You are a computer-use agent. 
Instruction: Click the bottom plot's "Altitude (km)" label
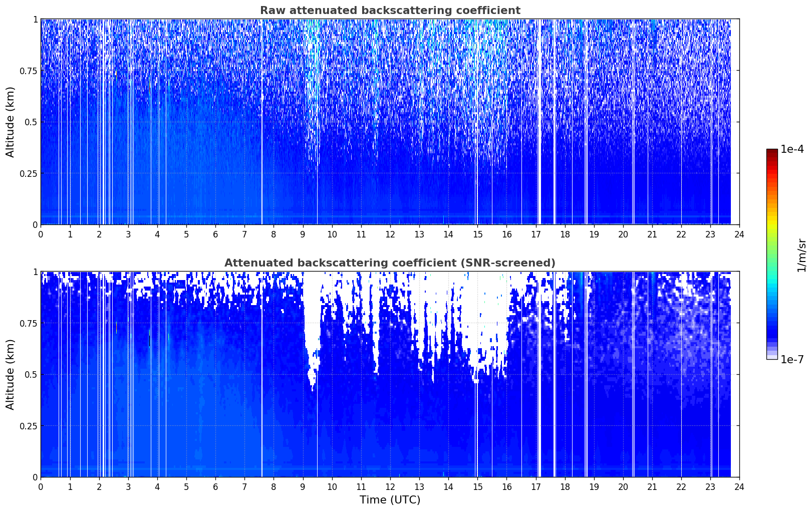tap(11, 374)
